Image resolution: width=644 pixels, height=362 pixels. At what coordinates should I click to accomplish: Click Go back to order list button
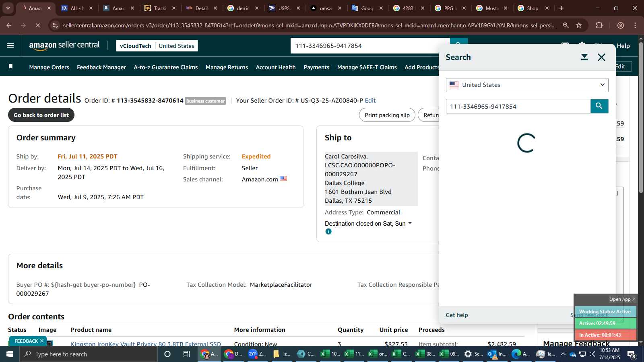pyautogui.click(x=41, y=115)
